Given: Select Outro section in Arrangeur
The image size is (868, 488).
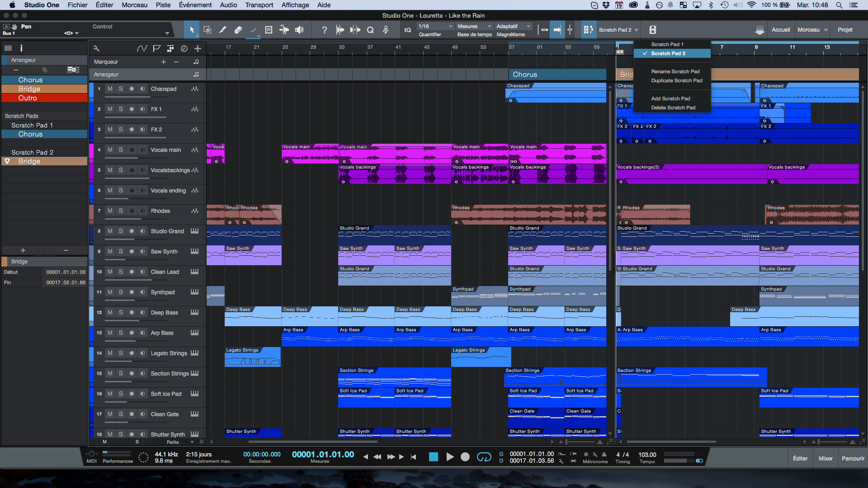Looking at the screenshot, I should coord(44,98).
